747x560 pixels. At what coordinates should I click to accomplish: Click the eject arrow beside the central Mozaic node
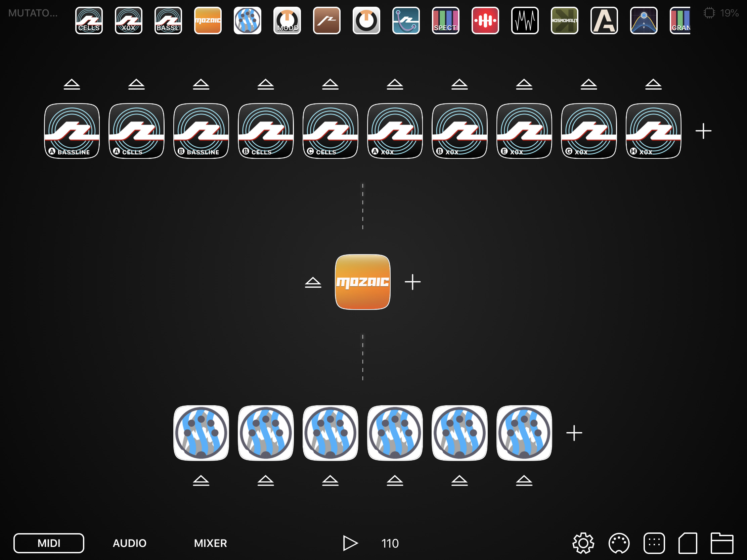pos(313,283)
